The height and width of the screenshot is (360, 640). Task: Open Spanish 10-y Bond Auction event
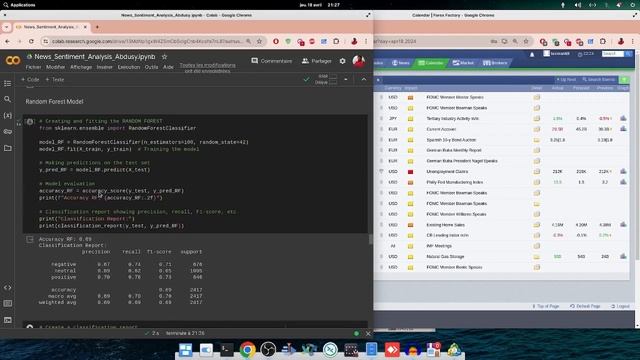(x=451, y=140)
